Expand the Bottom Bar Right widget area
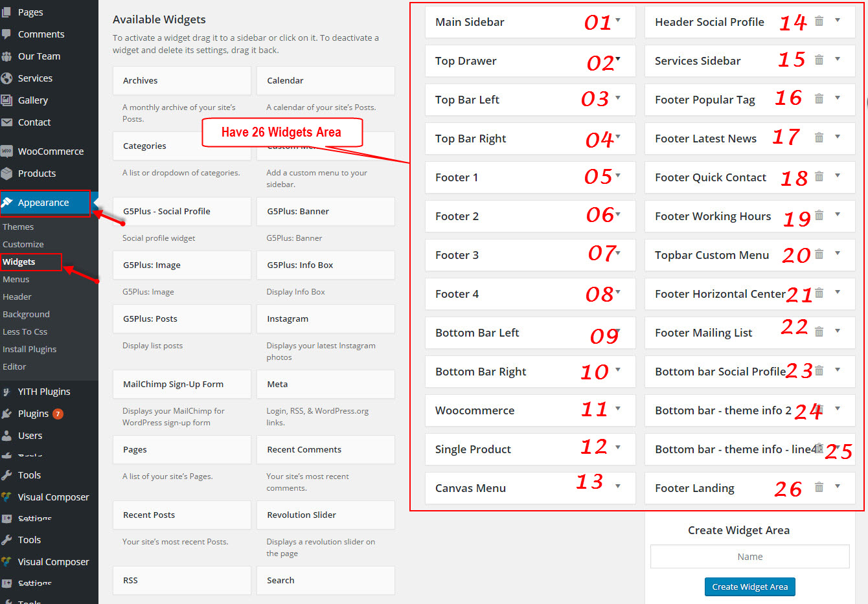This screenshot has width=868, height=604. [618, 370]
